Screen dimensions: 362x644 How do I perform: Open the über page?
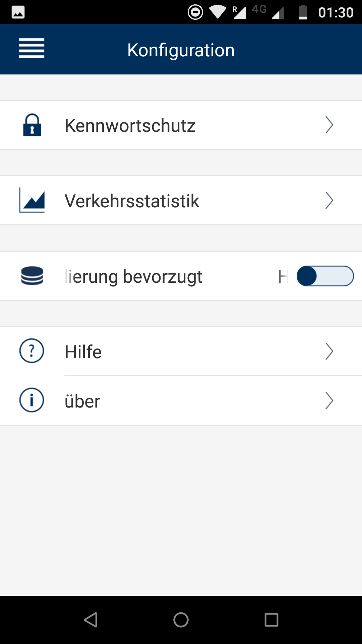pyautogui.click(x=82, y=401)
